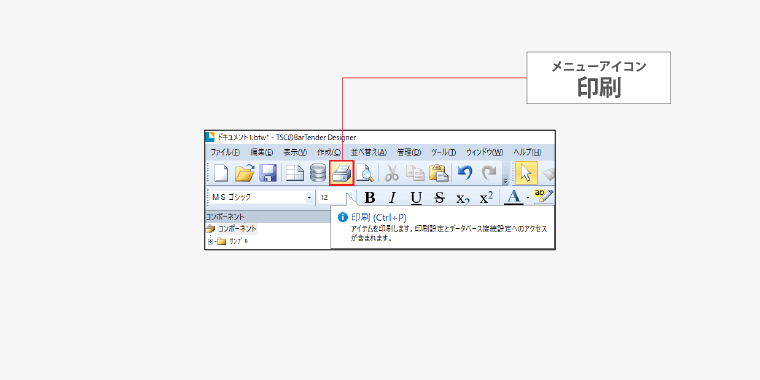This screenshot has width=760, height=380.
Task: Save the document with the floppy disk icon
Action: coord(268,173)
